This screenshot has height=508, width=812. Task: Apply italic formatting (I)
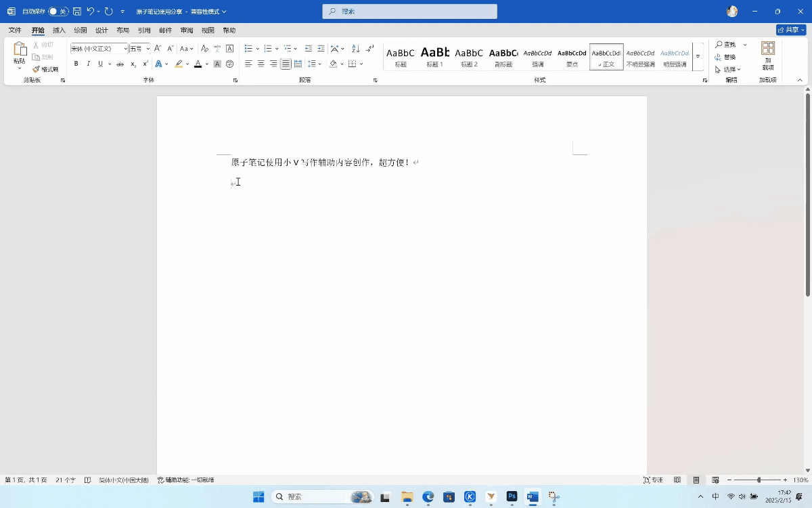88,64
